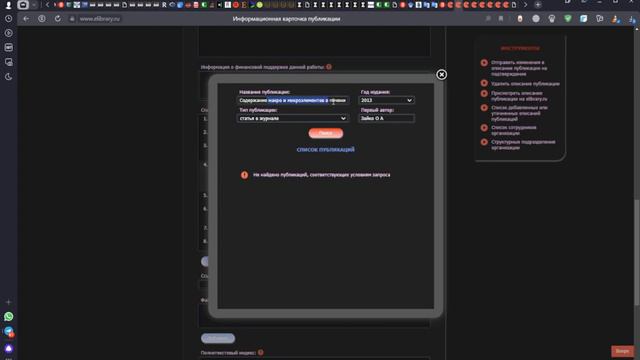
Task: Open the grey circle extension icon in toolbar
Action: 536,19
